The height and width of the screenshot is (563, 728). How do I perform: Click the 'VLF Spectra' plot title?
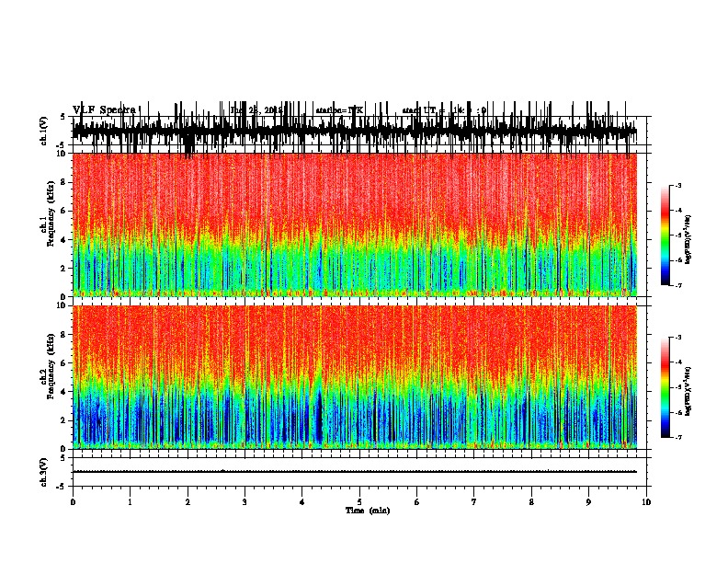[x=105, y=109]
